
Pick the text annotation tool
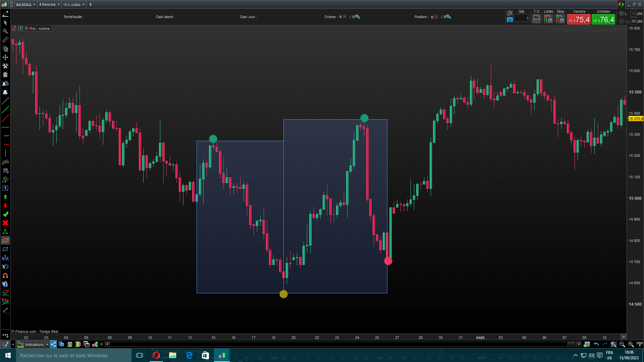(5, 188)
